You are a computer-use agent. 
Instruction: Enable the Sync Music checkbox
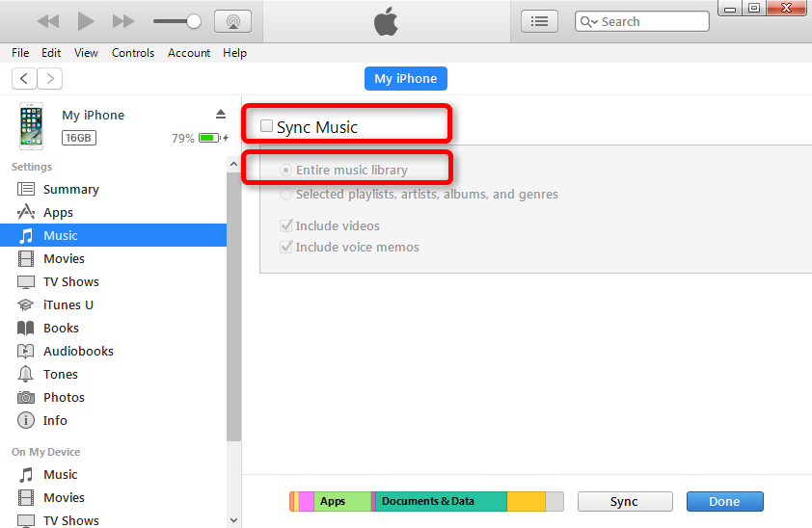pyautogui.click(x=267, y=126)
